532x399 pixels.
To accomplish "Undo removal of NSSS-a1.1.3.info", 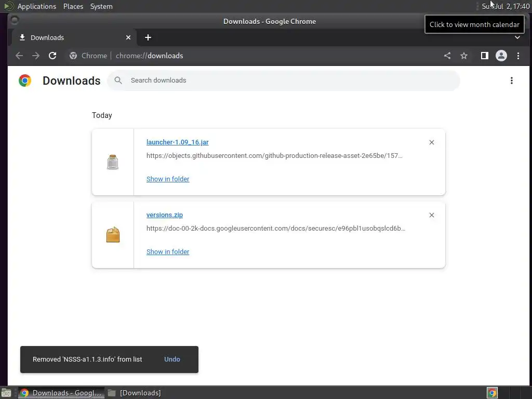I will (x=172, y=360).
